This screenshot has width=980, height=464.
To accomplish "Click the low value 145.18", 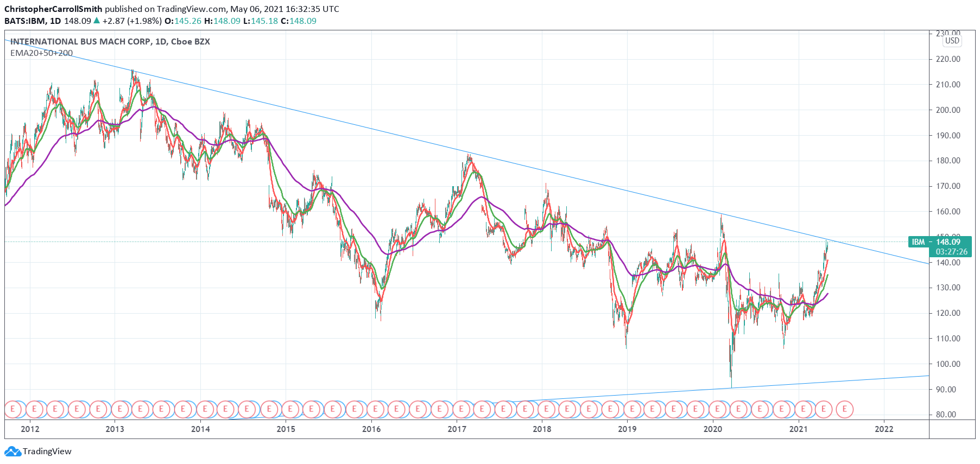I will pos(264,21).
